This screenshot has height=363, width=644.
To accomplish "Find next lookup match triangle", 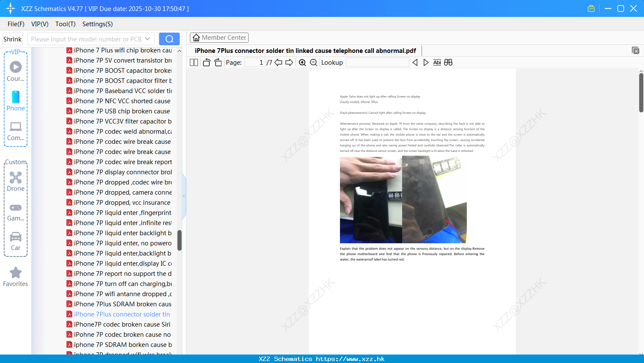I will 426,63.
